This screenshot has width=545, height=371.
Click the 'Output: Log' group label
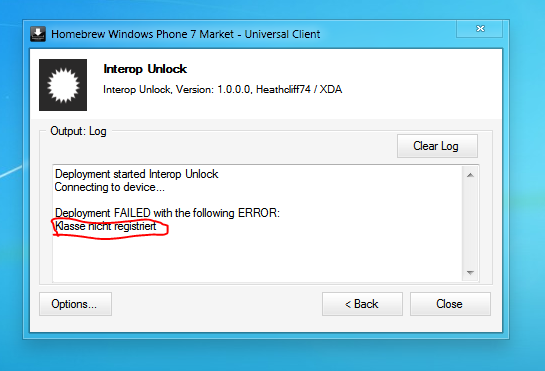pyautogui.click(x=78, y=131)
